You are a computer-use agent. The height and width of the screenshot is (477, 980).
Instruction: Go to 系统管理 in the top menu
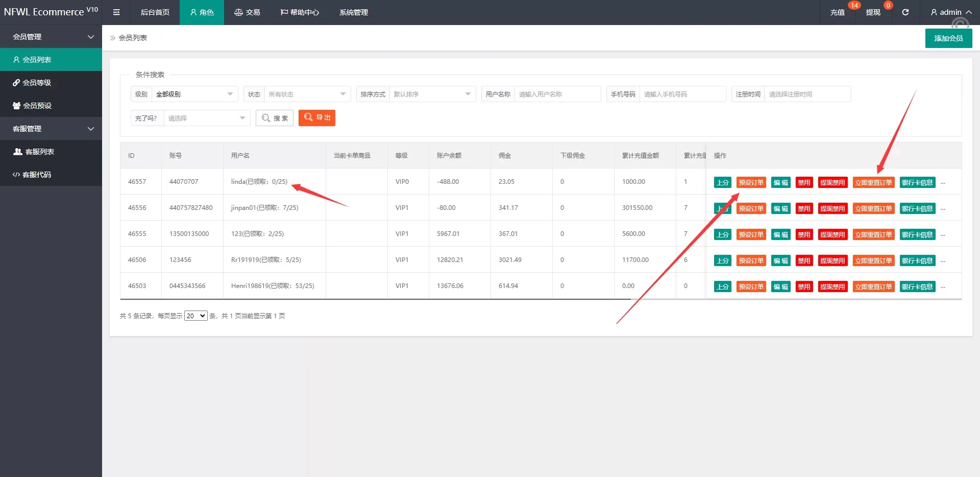tap(353, 12)
